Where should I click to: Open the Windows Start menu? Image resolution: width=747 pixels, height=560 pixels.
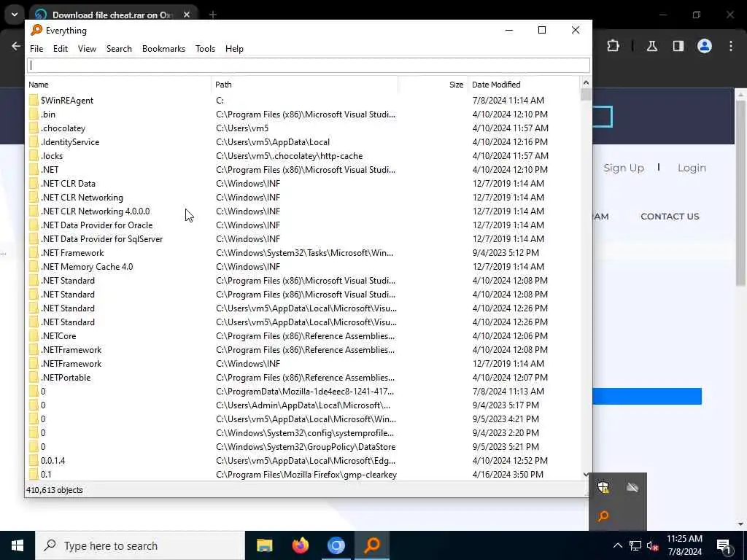(x=18, y=545)
